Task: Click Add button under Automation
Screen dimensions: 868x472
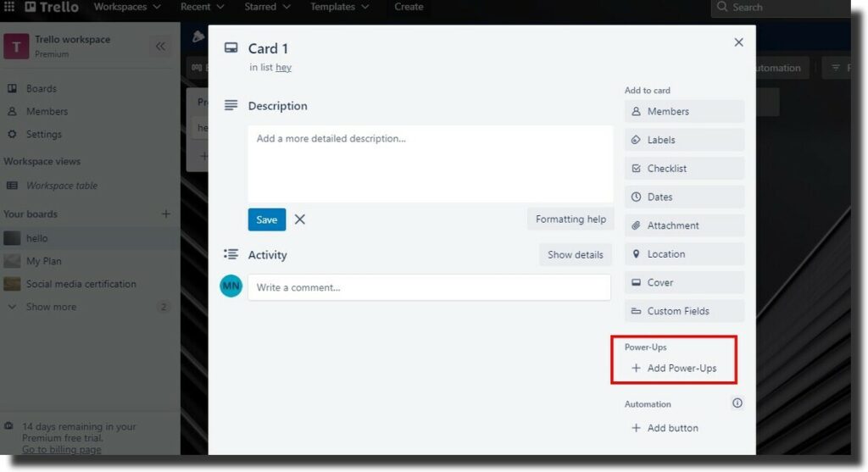Action: pyautogui.click(x=665, y=428)
